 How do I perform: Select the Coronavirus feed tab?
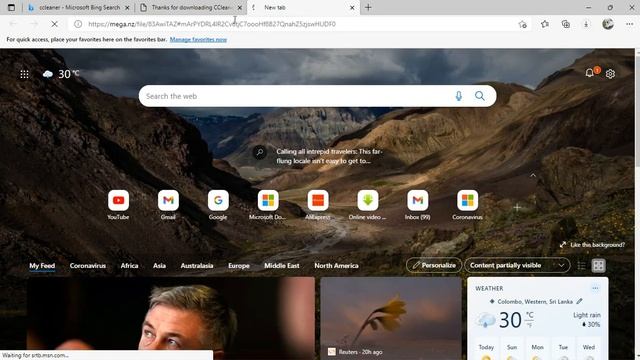88,266
